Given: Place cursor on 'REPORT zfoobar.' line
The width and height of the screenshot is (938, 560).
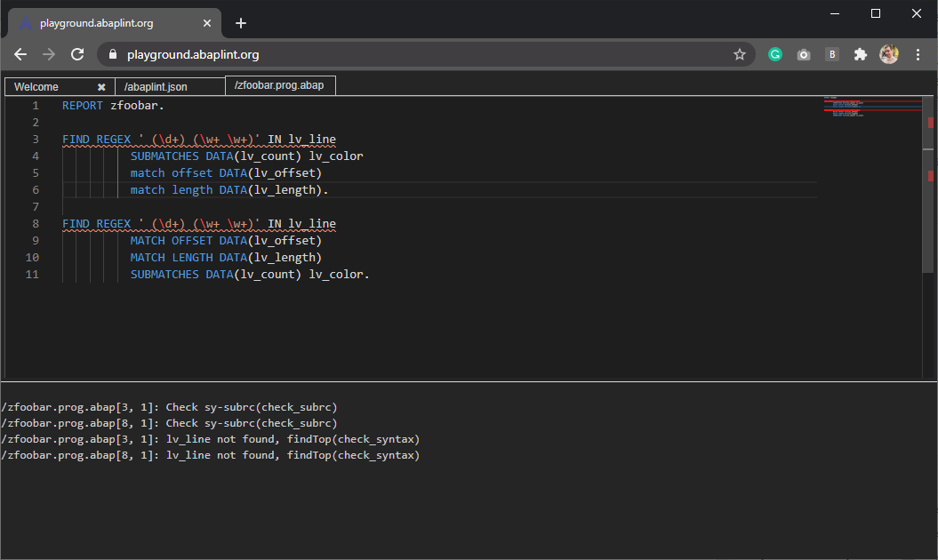Looking at the screenshot, I should point(113,105).
